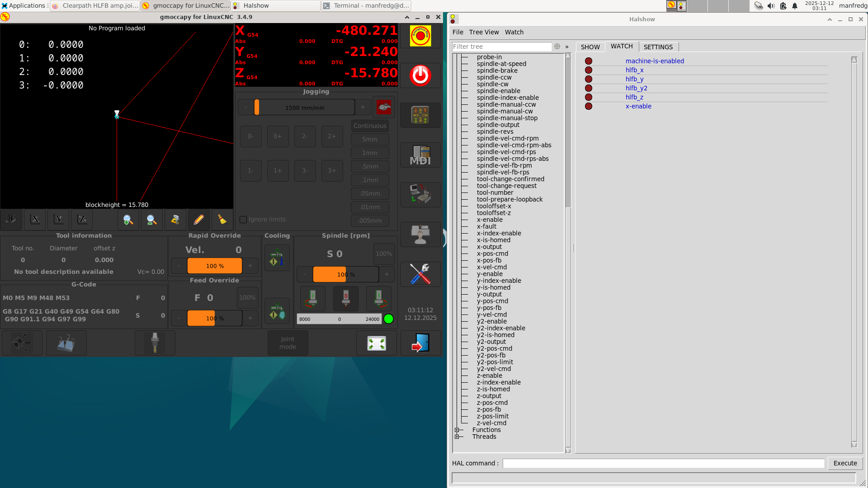Select the X axis view button

click(x=35, y=220)
